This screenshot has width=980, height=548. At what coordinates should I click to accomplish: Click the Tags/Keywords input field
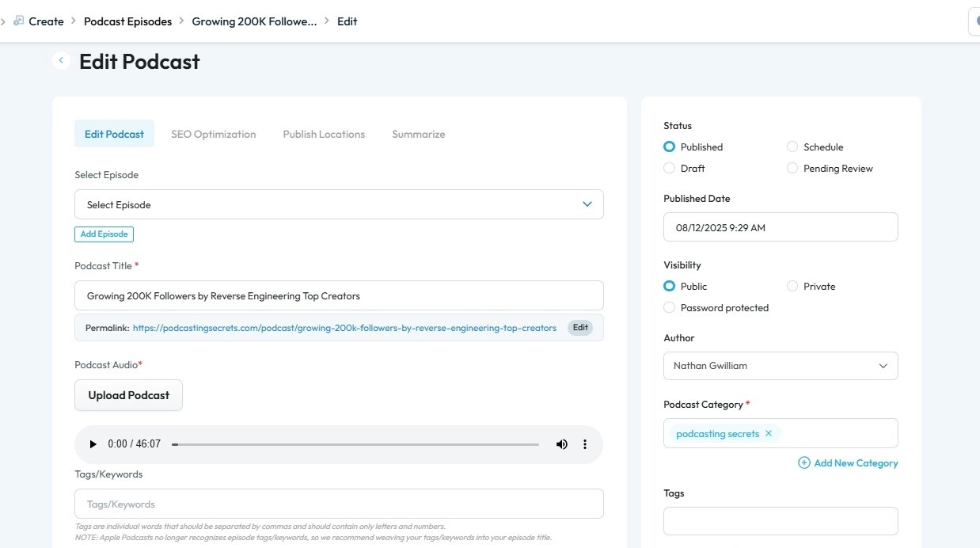[339, 504]
